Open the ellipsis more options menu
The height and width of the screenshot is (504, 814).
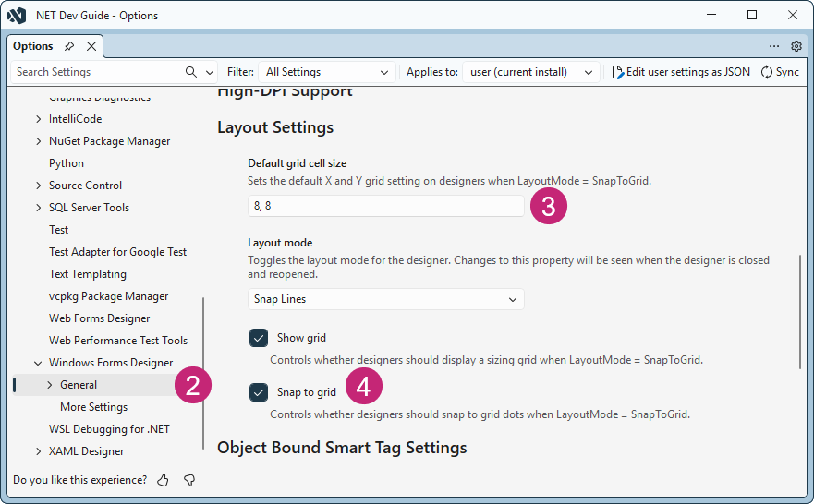point(774,46)
